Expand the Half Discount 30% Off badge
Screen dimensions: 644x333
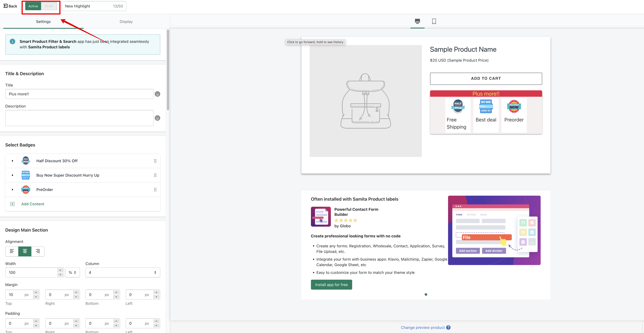(x=12, y=161)
